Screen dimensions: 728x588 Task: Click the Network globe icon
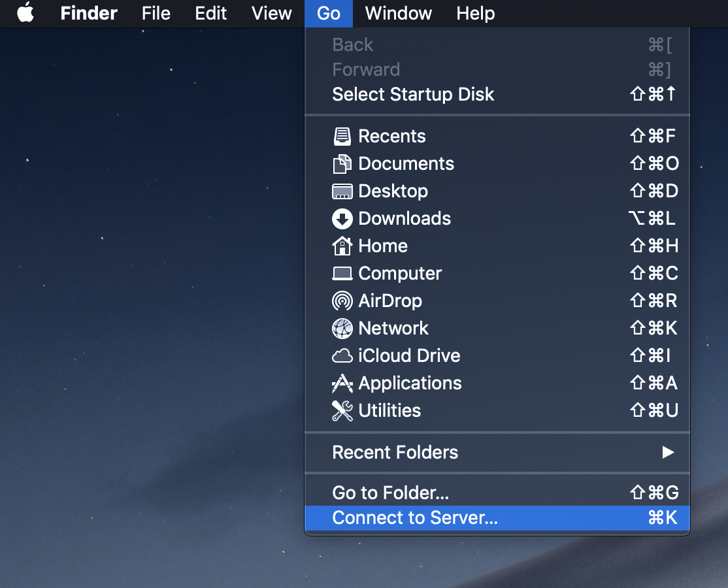coord(342,329)
